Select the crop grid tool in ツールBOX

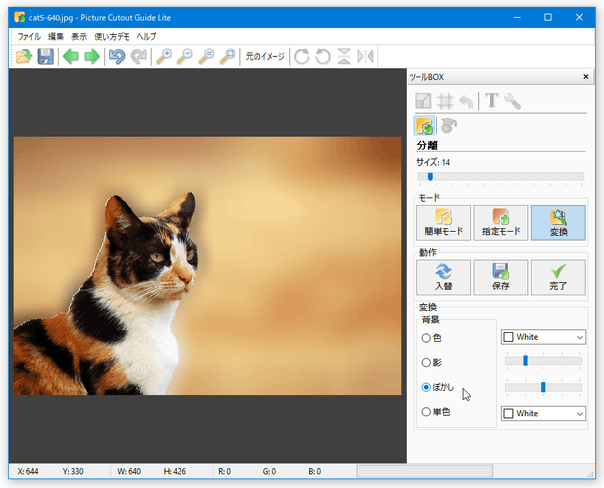tap(445, 101)
